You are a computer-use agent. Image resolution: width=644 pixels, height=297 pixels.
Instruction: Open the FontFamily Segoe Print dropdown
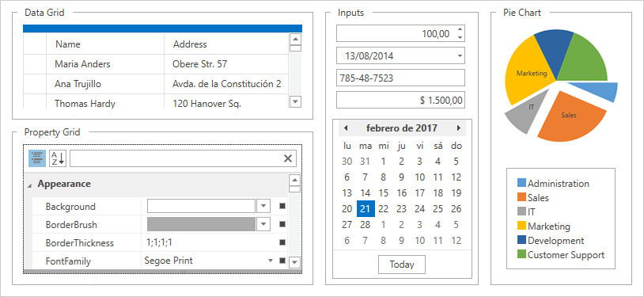click(x=271, y=261)
